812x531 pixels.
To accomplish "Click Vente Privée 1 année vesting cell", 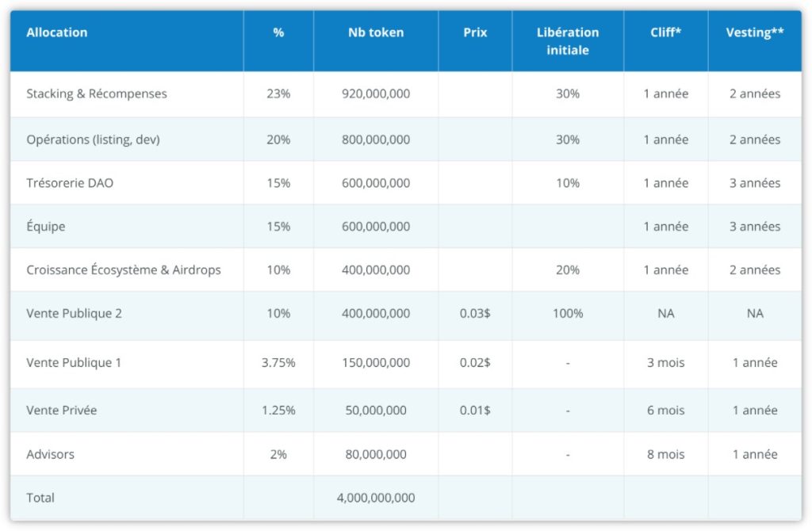I will point(755,410).
